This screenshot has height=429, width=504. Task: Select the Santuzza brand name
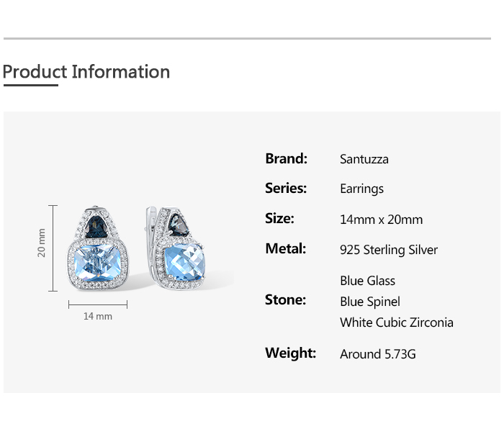click(x=364, y=159)
